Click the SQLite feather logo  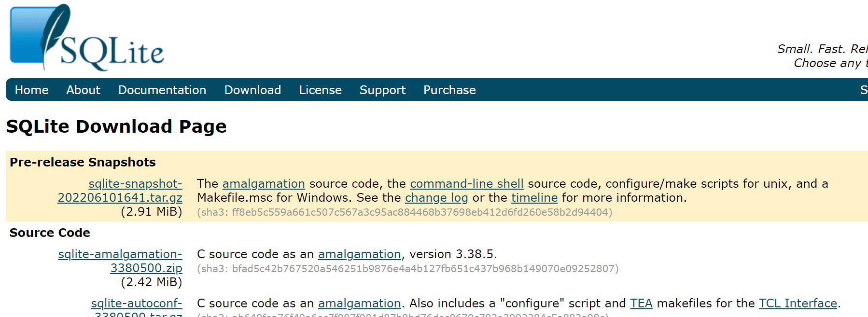(87, 38)
